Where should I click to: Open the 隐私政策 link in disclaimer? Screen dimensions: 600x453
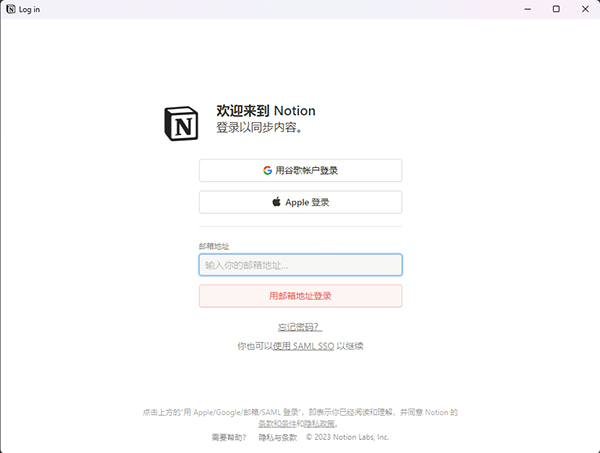point(320,424)
